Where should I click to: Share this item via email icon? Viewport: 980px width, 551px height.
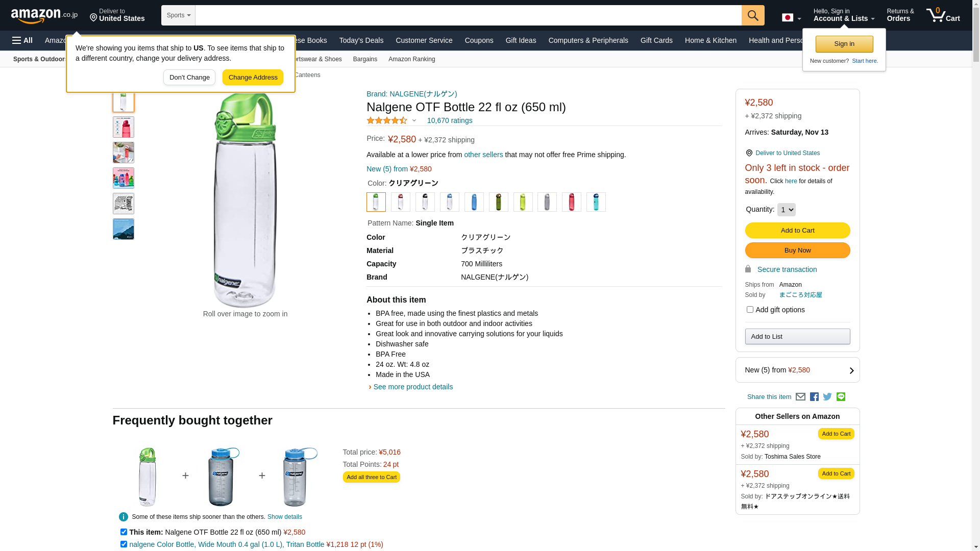[x=800, y=397]
